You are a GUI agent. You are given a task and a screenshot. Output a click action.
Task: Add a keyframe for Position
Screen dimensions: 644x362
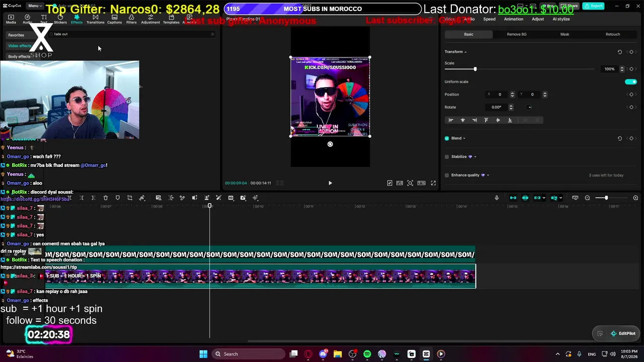pyautogui.click(x=631, y=95)
